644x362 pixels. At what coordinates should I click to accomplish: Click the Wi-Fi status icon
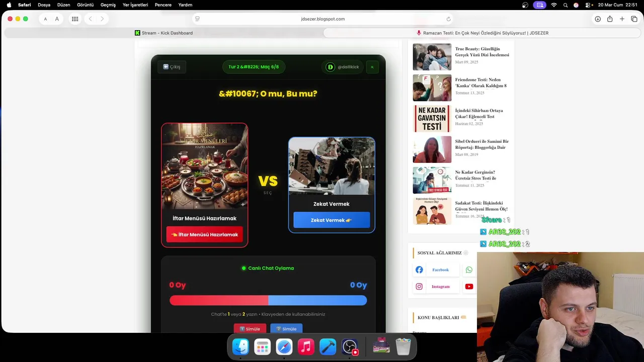tap(554, 5)
